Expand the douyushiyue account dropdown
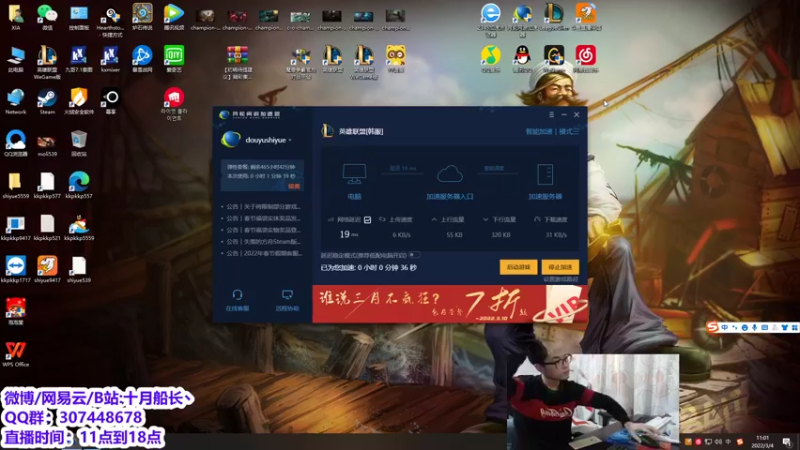 [x=290, y=140]
